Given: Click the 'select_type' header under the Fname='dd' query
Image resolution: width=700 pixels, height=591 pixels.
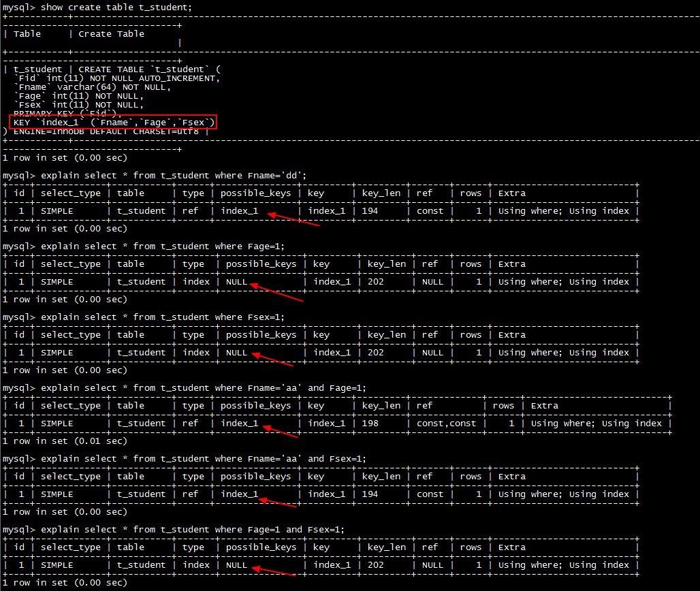Looking at the screenshot, I should [71, 193].
